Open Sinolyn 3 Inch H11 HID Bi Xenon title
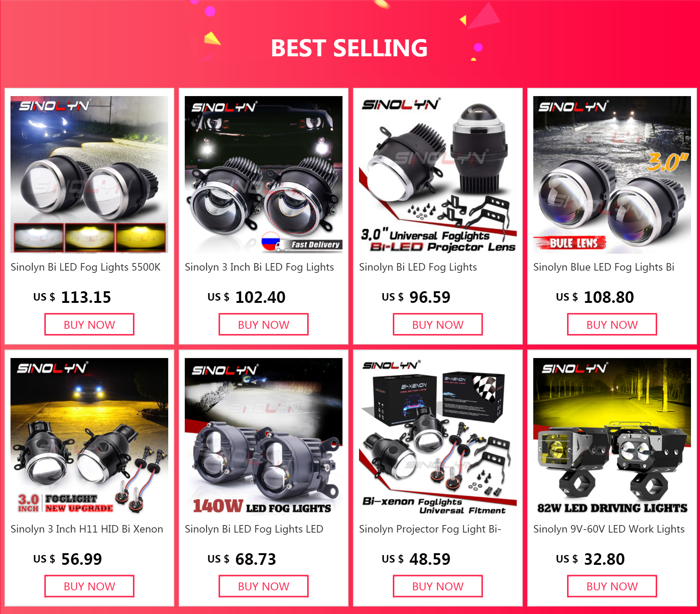 pyautogui.click(x=87, y=529)
